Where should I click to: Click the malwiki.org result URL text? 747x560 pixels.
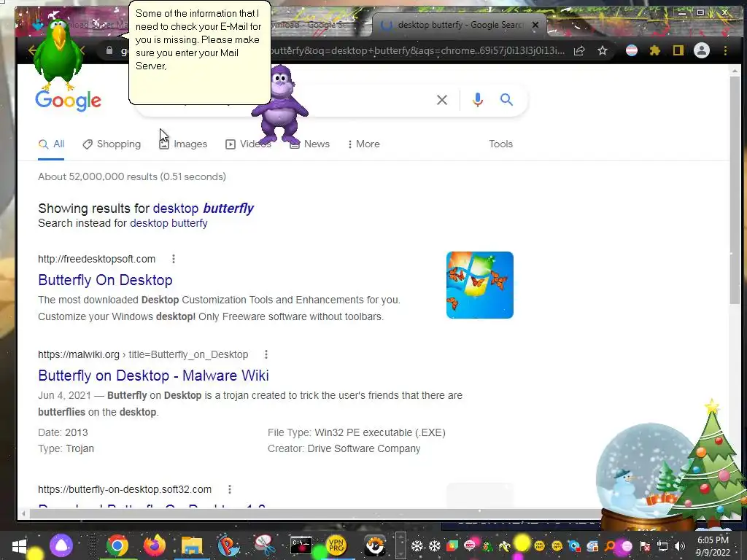point(143,354)
